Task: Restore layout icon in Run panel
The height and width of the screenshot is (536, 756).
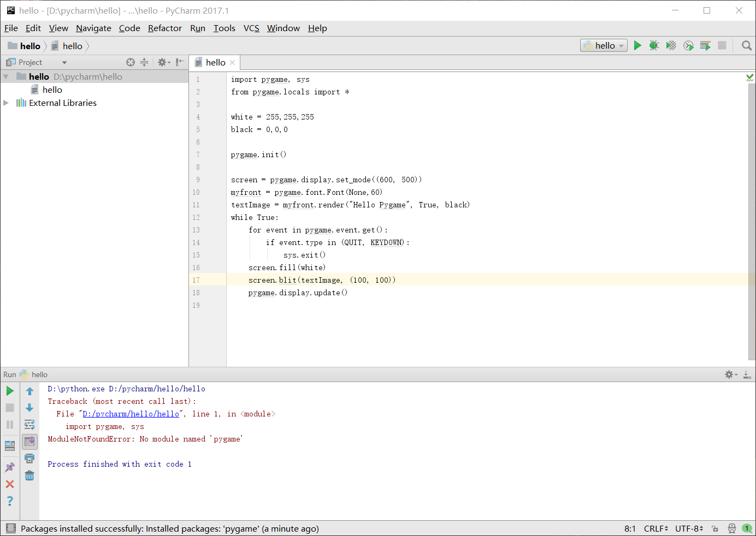Action: click(x=10, y=445)
